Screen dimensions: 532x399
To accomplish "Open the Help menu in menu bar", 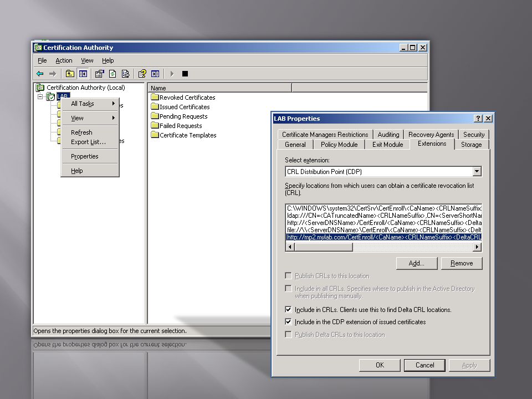I will point(108,60).
